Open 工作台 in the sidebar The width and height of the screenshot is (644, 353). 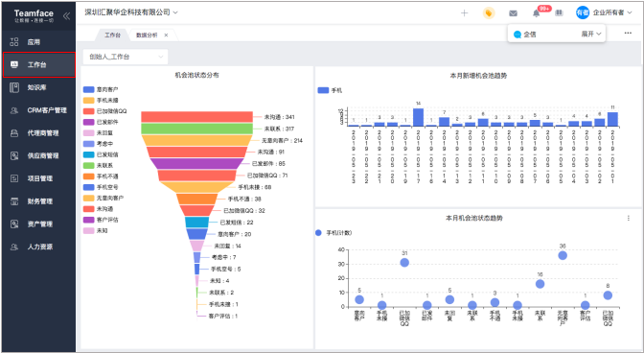point(38,64)
